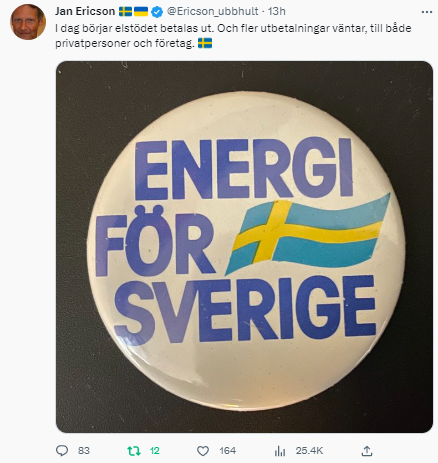
Task: Click the share upload-arrow icon
Action: [x=367, y=451]
